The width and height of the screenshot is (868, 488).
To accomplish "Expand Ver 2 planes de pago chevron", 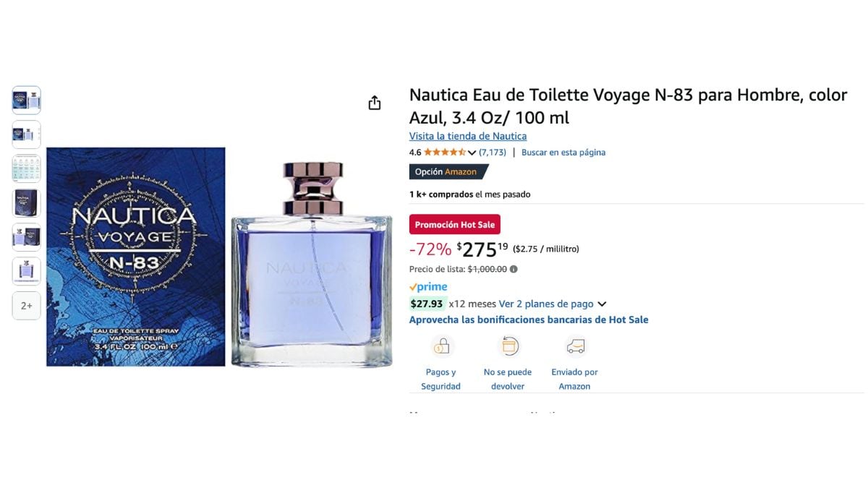I will [602, 304].
